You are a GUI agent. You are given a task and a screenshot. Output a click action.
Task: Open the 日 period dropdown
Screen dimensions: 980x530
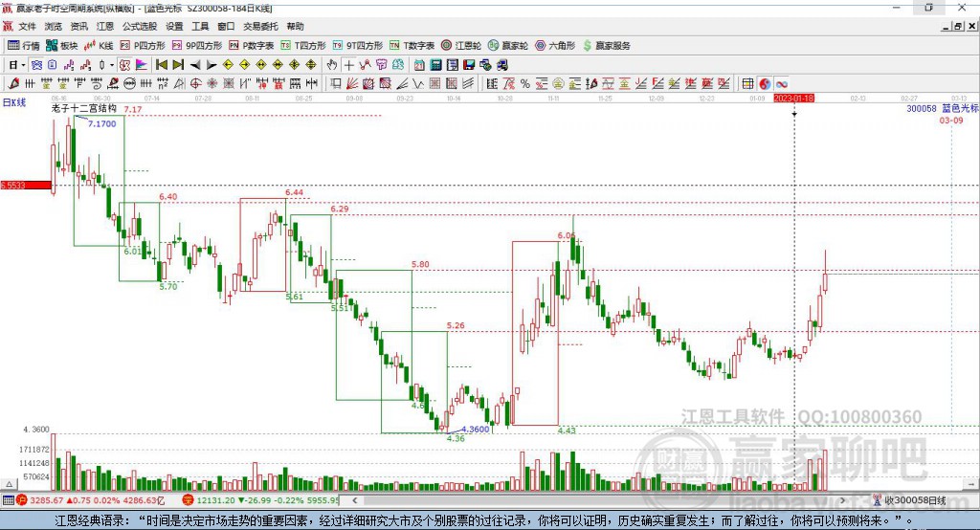click(16, 65)
